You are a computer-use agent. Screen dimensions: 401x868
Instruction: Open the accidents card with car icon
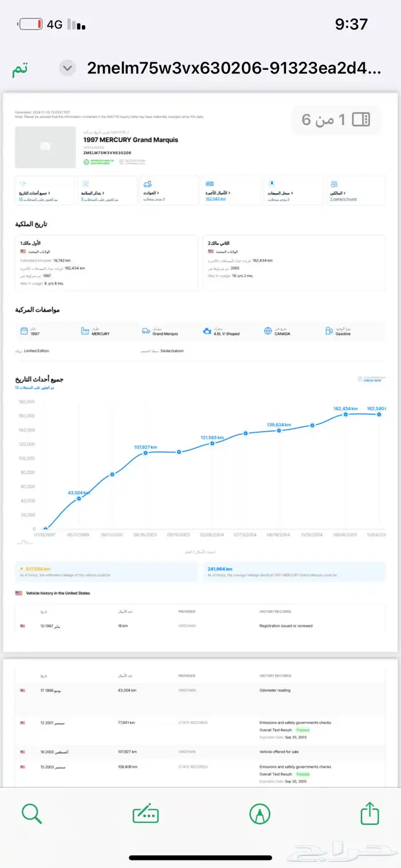pyautogui.click(x=169, y=190)
